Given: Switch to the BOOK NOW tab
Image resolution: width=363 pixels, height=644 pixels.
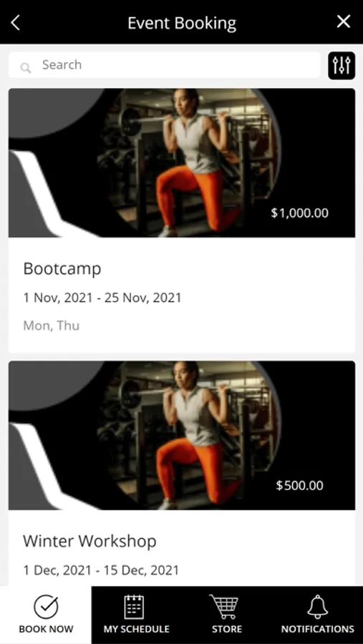Looking at the screenshot, I should tap(46, 615).
